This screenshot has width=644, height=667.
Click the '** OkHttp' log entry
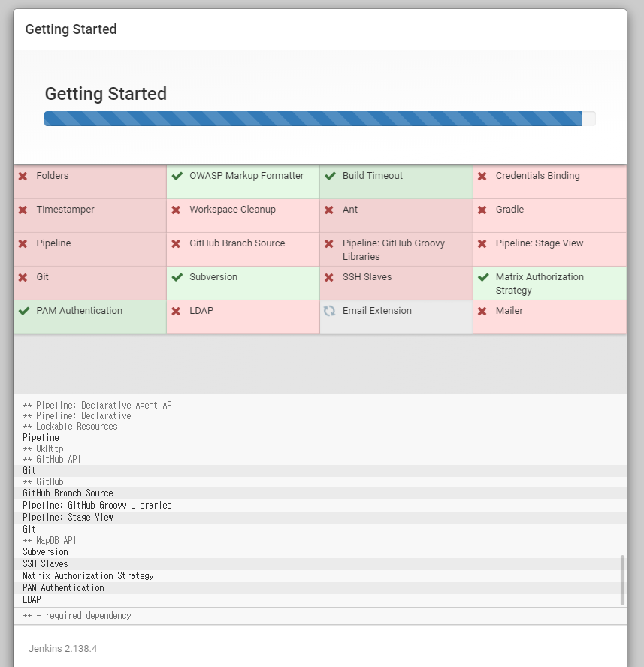tap(43, 448)
